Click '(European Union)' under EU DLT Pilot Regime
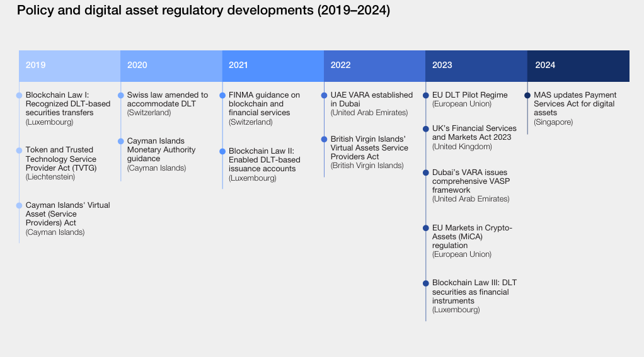644x357 pixels. coord(462,104)
